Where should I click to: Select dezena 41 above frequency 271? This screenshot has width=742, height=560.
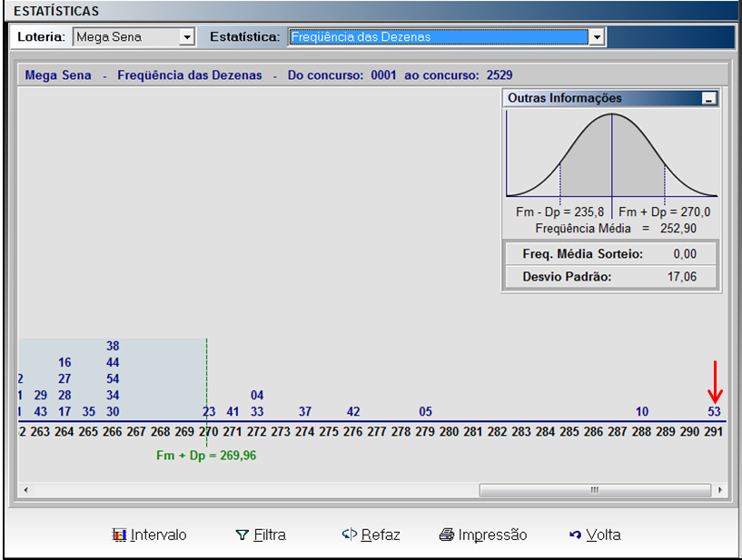232,411
